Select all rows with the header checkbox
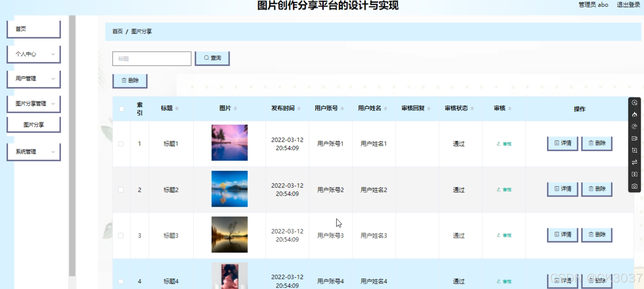The width and height of the screenshot is (644, 289). pos(121,109)
